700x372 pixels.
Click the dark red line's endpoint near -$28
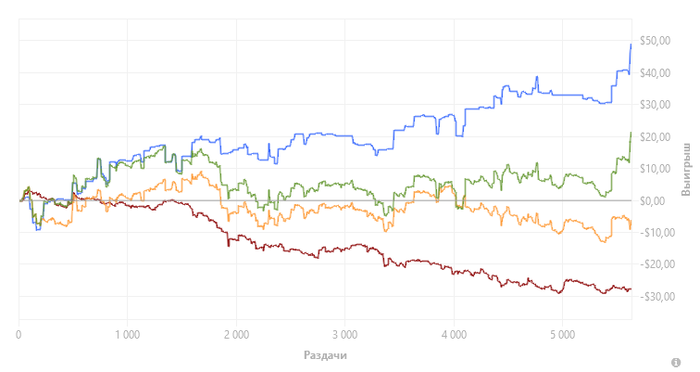click(x=630, y=289)
